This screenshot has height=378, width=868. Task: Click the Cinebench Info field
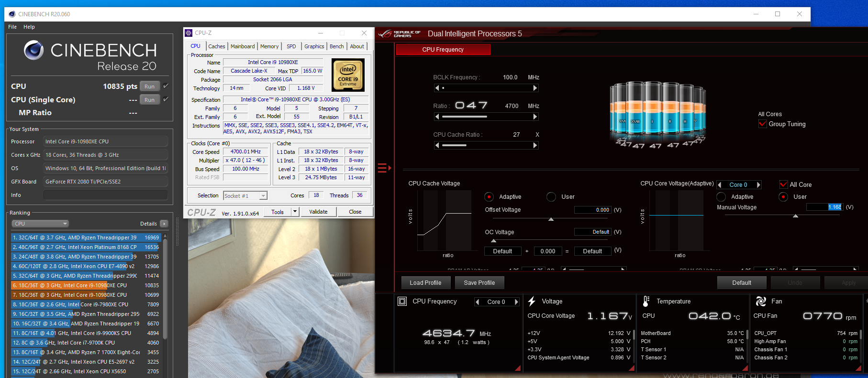click(106, 195)
